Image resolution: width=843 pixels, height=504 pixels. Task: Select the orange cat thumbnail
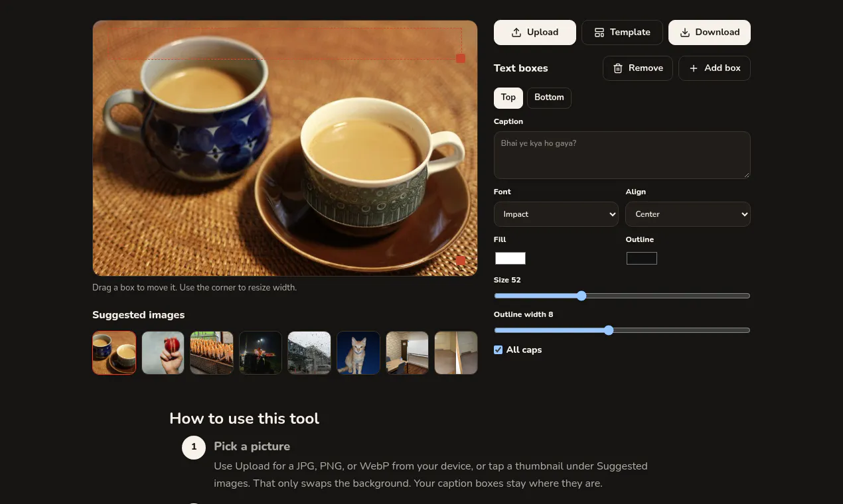358,353
